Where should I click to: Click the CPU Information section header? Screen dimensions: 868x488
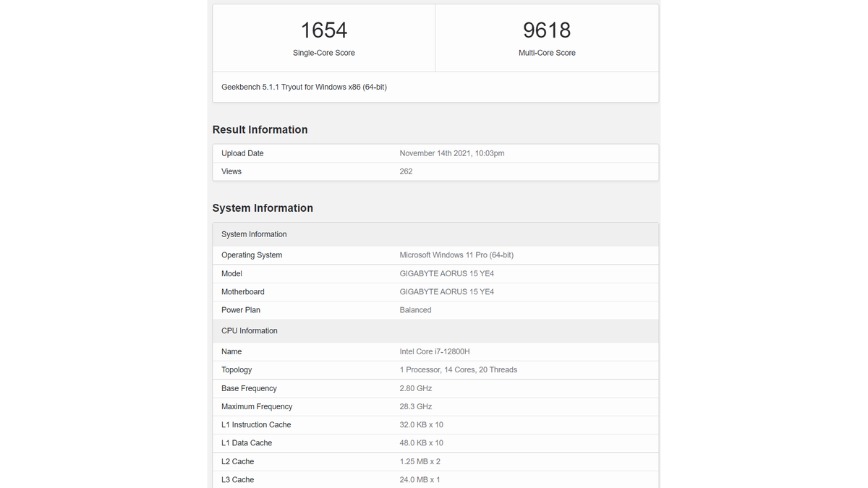tap(249, 330)
